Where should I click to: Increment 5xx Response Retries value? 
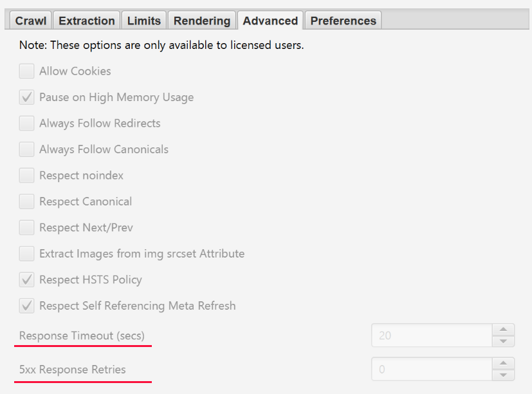(503, 364)
